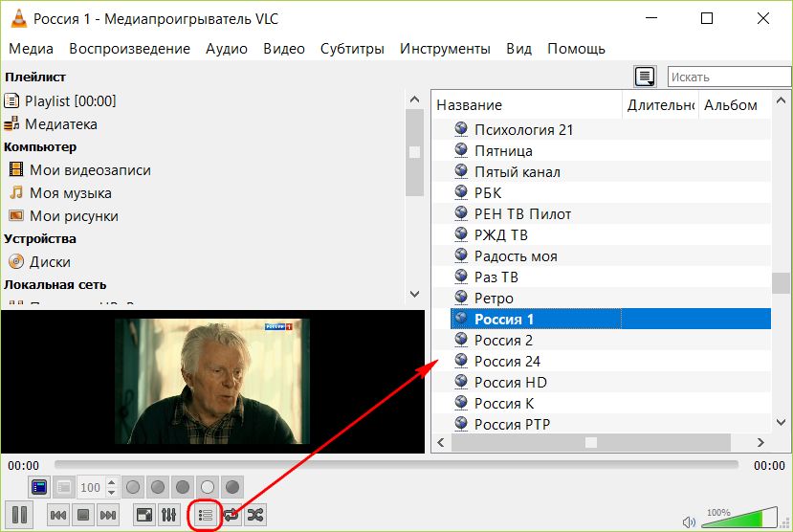
Task: Select highlighted Россия 1 channel
Action: coord(610,319)
